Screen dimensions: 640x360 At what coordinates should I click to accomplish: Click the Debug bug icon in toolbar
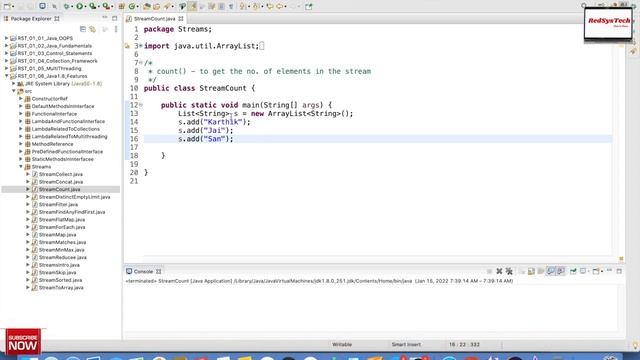coord(67,6)
